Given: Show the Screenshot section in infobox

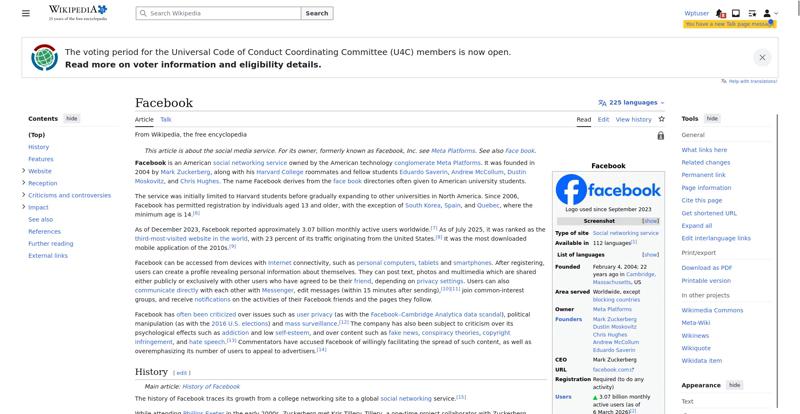Looking at the screenshot, I should [651, 221].
